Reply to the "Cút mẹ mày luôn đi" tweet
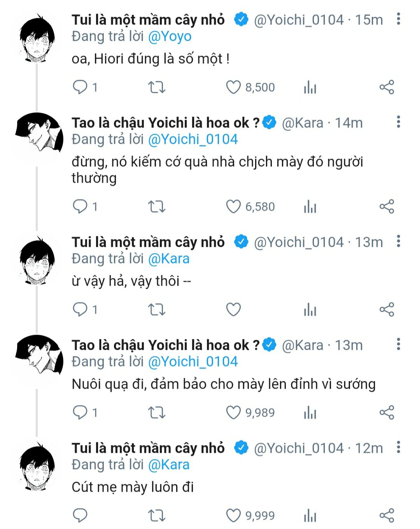The height and width of the screenshot is (529, 420). pyautogui.click(x=80, y=515)
